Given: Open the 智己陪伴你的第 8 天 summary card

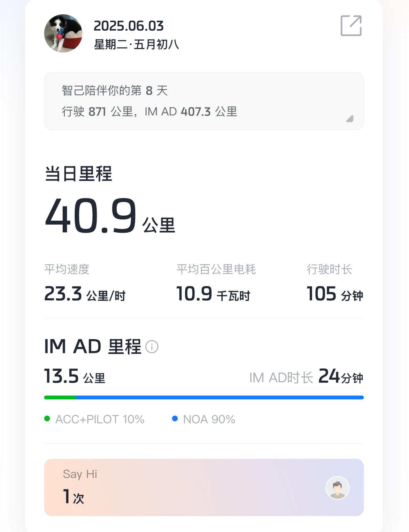Looking at the screenshot, I should point(204,101).
